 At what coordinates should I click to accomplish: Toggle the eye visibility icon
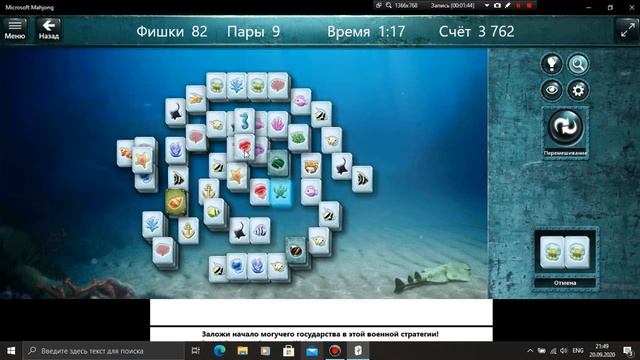[x=551, y=90]
